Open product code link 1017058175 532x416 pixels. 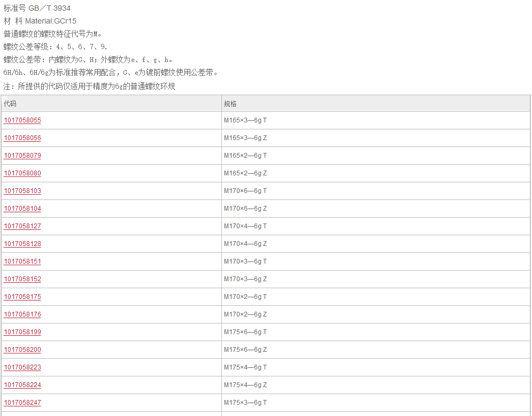22,297
